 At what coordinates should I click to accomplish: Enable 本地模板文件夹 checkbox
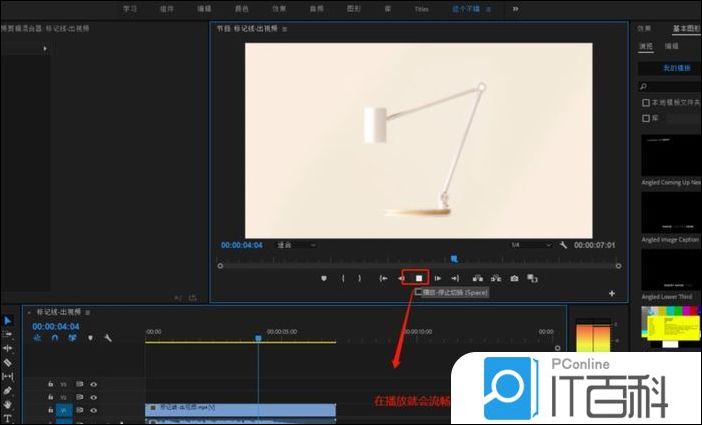tap(646, 102)
